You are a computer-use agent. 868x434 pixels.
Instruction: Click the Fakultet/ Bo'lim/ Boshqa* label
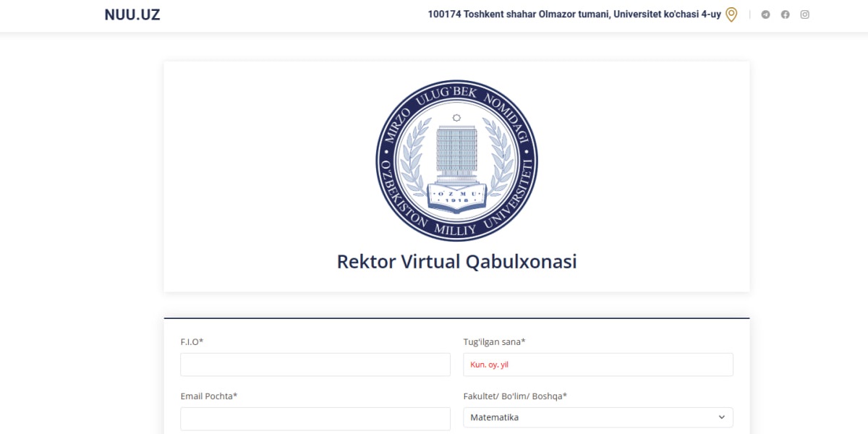tap(515, 396)
